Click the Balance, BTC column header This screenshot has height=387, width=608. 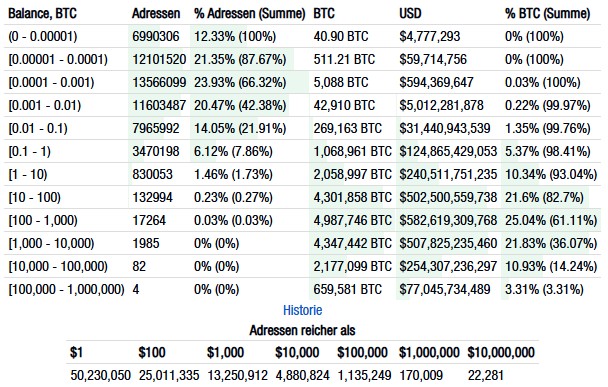pyautogui.click(x=42, y=14)
